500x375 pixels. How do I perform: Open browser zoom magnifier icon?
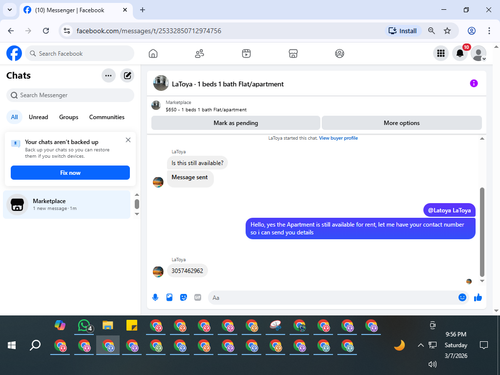(x=431, y=31)
